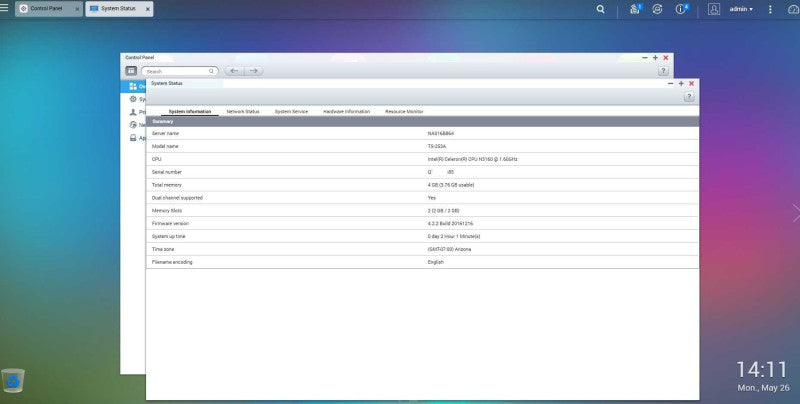Image resolution: width=800 pixels, height=404 pixels.
Task: Close the System Status taskbar tab
Action: click(148, 9)
